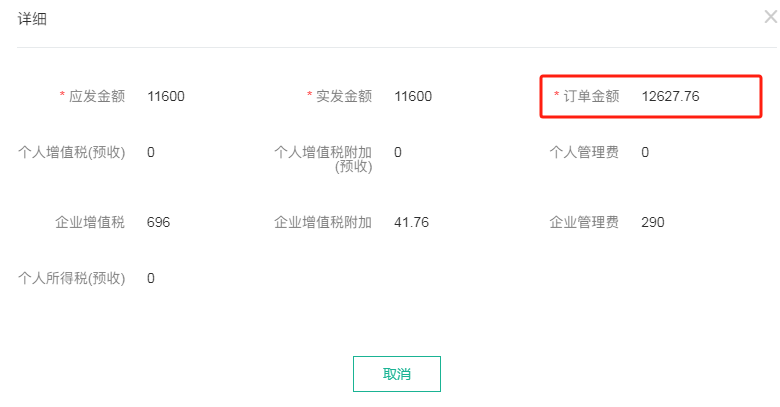Viewport: 780px width, 407px height.
Task: Click the 个人所得税(预收) label
Action: (x=72, y=278)
